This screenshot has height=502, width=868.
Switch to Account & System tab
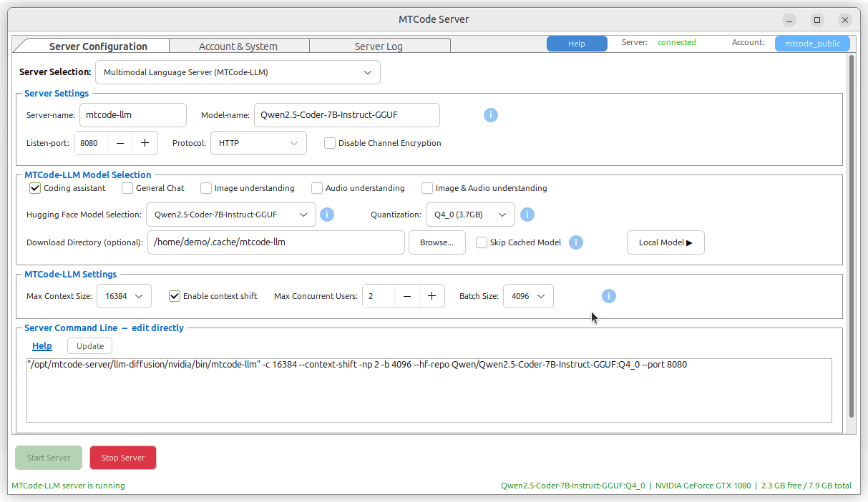tap(238, 46)
